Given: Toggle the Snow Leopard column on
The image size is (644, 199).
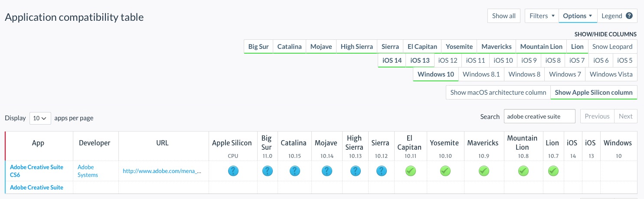Looking at the screenshot, I should (612, 46).
